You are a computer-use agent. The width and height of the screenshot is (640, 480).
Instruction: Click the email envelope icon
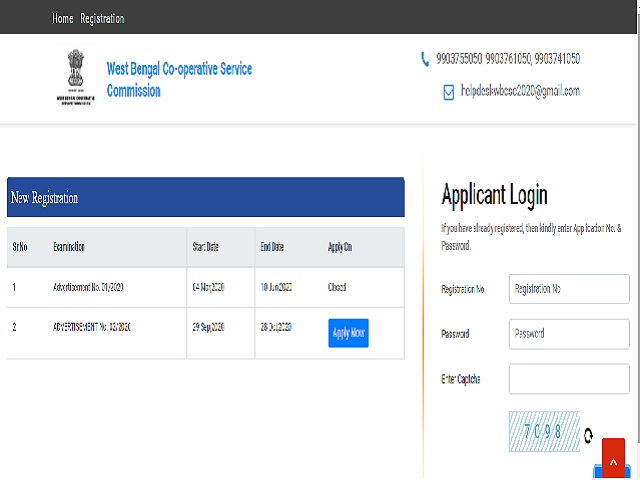[449, 92]
